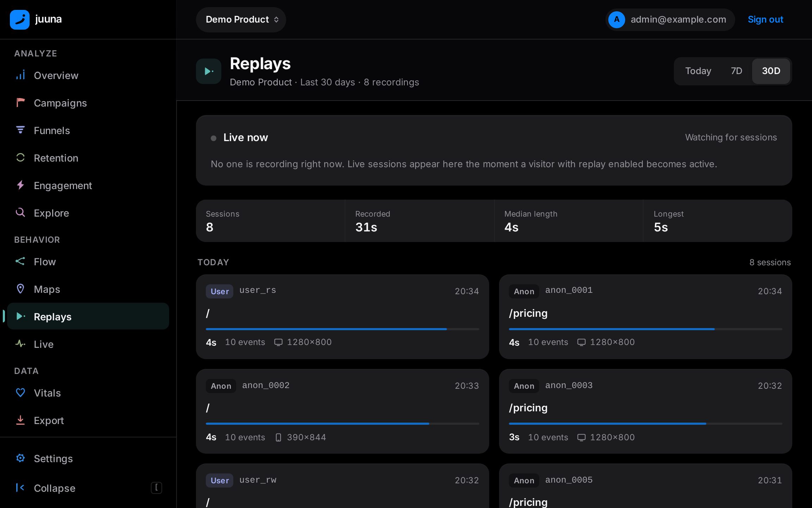
Task: Select the Today time range
Action: (x=698, y=71)
